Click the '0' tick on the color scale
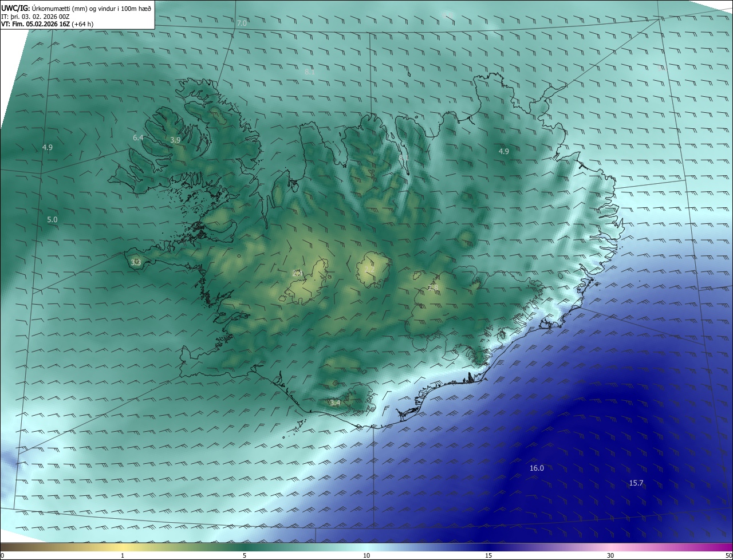Viewport: 733px width, 560px height. point(2,555)
